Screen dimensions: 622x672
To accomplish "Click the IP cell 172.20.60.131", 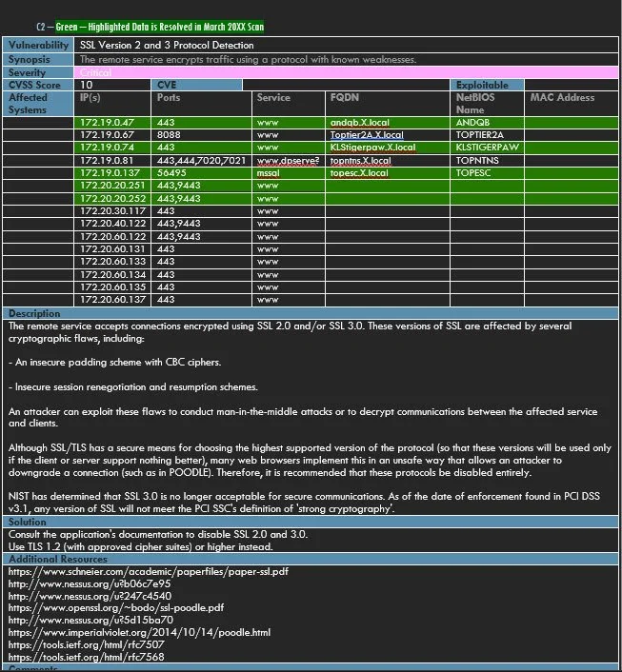I will pos(112,249).
